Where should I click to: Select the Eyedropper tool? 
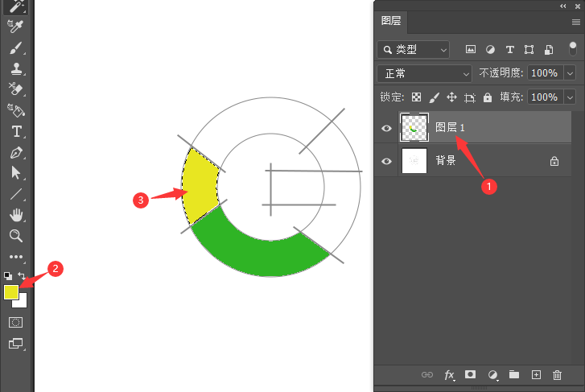(x=15, y=27)
